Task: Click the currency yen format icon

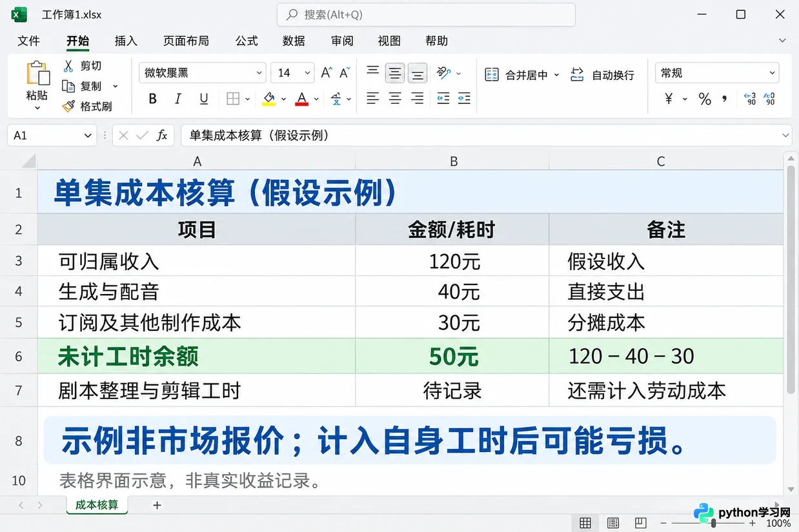Action: (669, 99)
